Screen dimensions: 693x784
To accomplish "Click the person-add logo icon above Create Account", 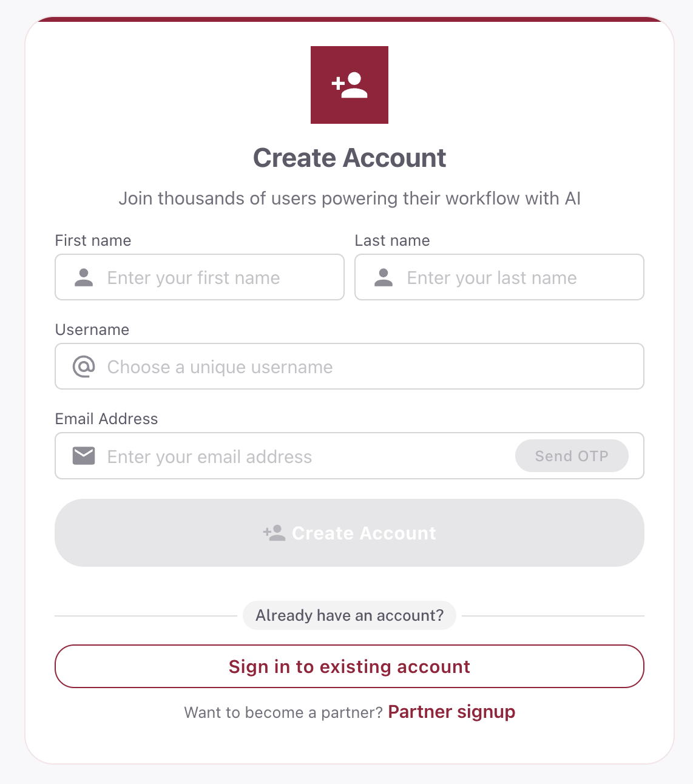I will 350,85.
